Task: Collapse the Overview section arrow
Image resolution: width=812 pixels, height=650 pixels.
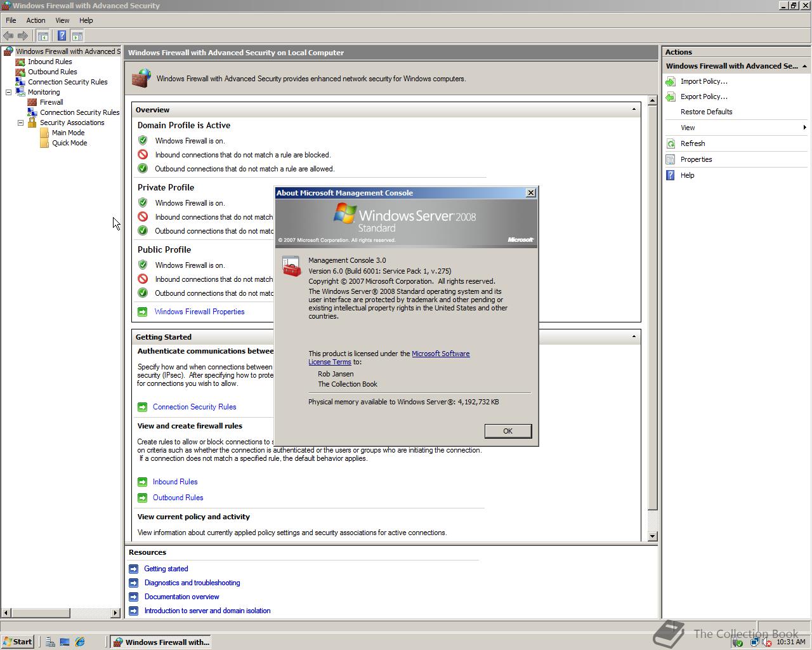Action: coord(634,109)
